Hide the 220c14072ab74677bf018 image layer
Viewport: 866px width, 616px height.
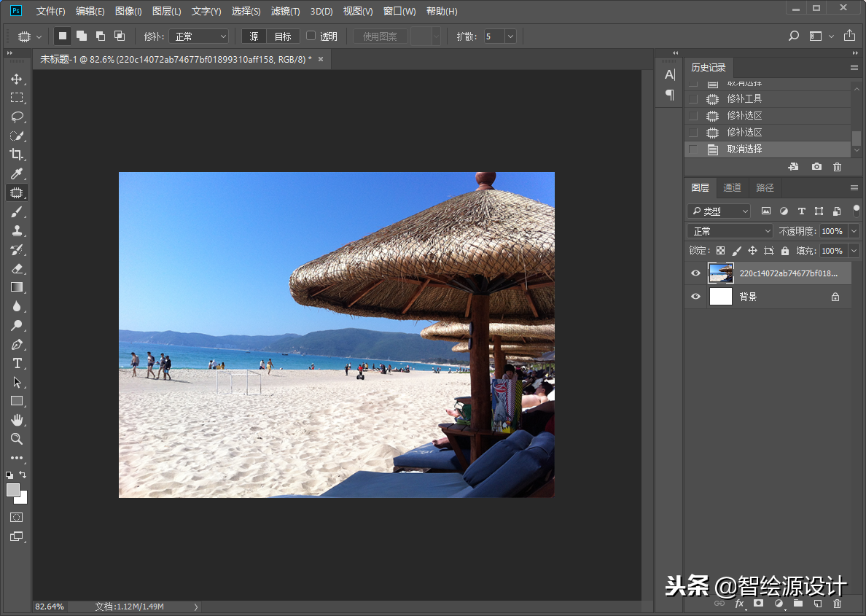click(695, 273)
